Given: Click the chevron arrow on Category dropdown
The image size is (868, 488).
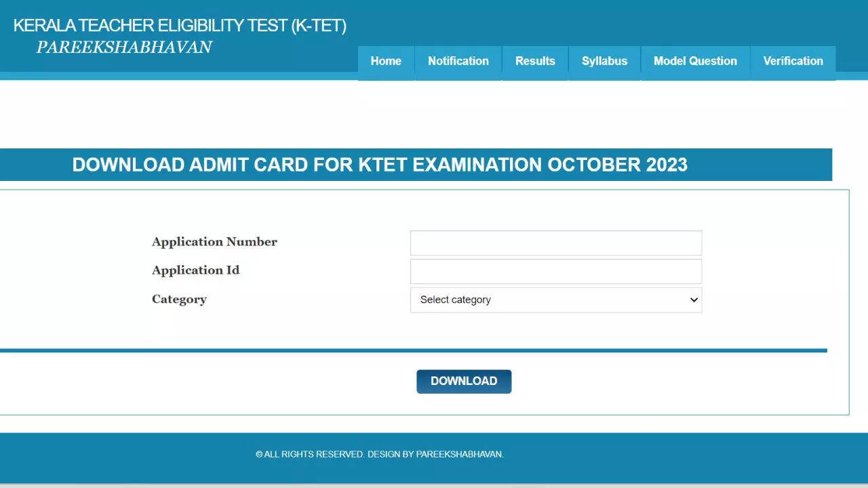Looking at the screenshot, I should 694,300.
